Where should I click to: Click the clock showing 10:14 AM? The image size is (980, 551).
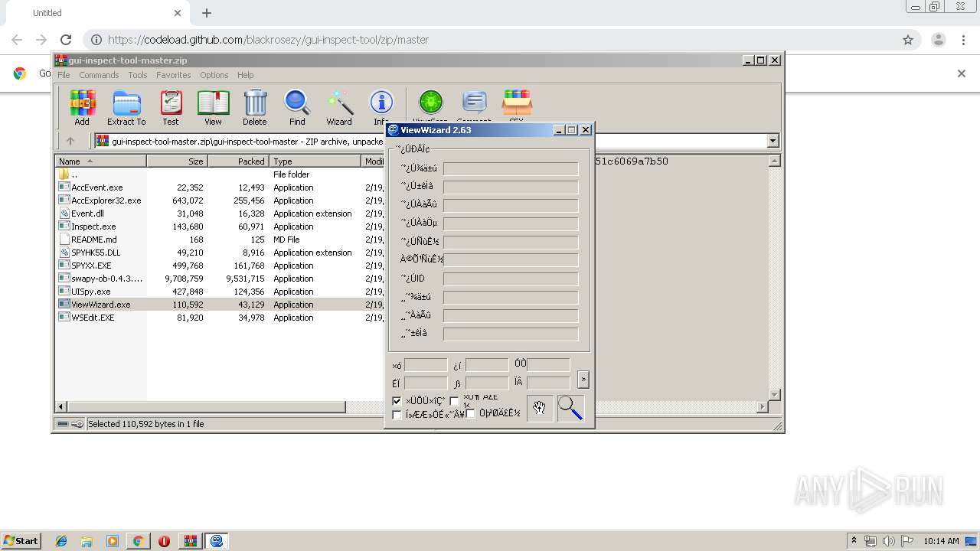[941, 541]
